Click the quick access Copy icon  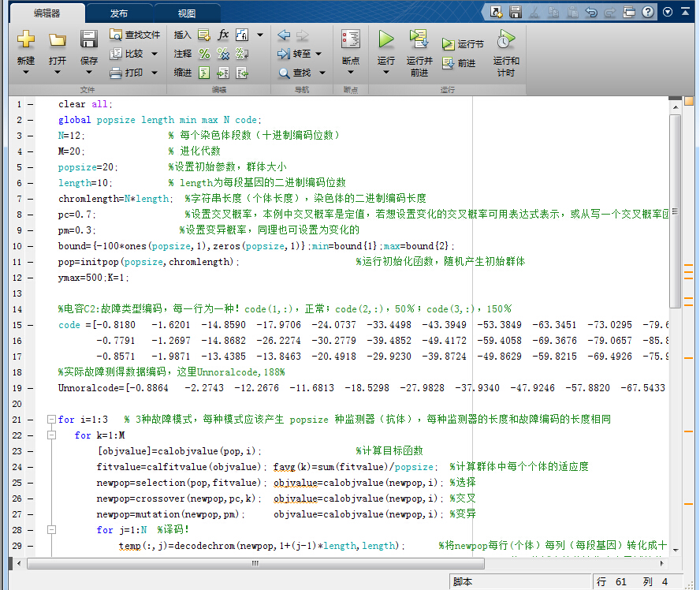point(553,12)
